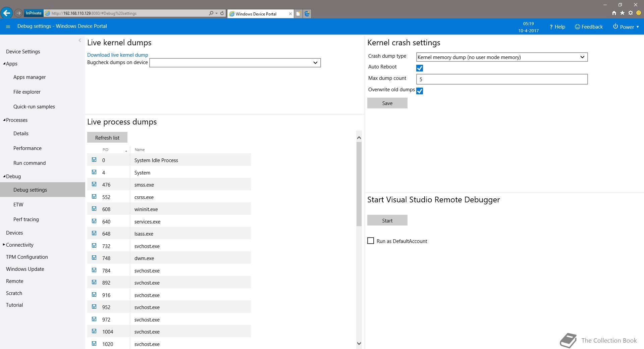
Task: Go to Performance page
Action: tap(28, 148)
